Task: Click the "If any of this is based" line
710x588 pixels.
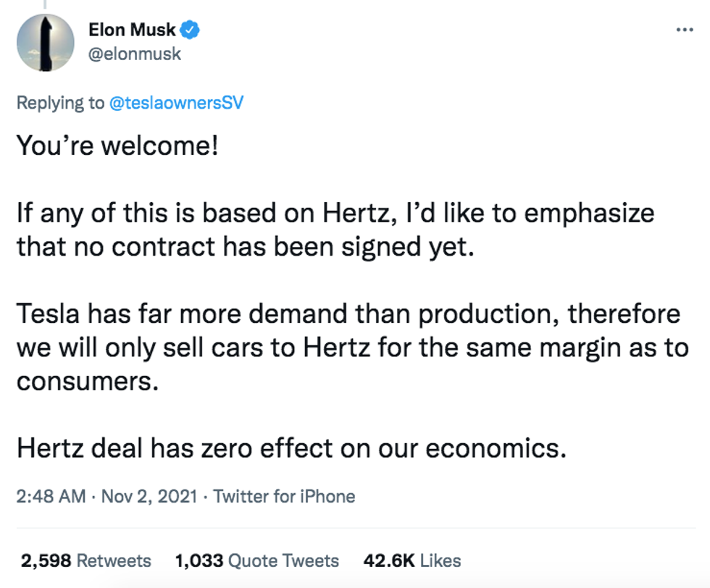Action: [335, 214]
